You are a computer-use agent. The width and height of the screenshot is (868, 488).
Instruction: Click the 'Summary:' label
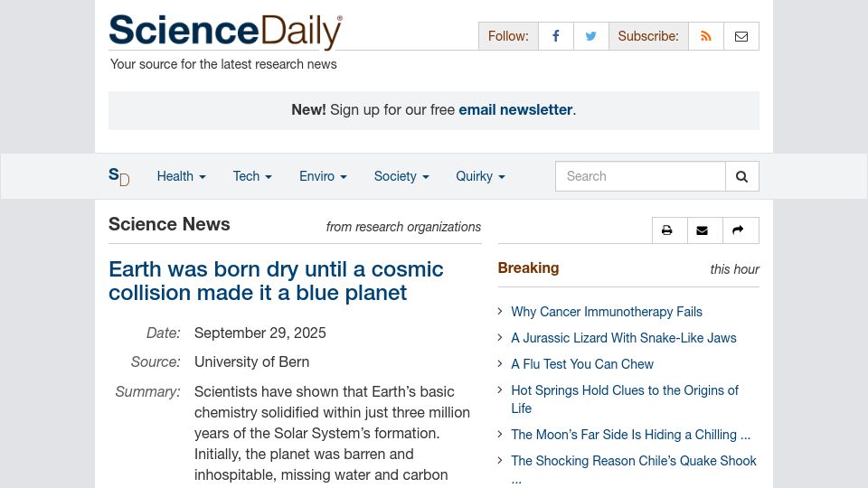point(147,391)
